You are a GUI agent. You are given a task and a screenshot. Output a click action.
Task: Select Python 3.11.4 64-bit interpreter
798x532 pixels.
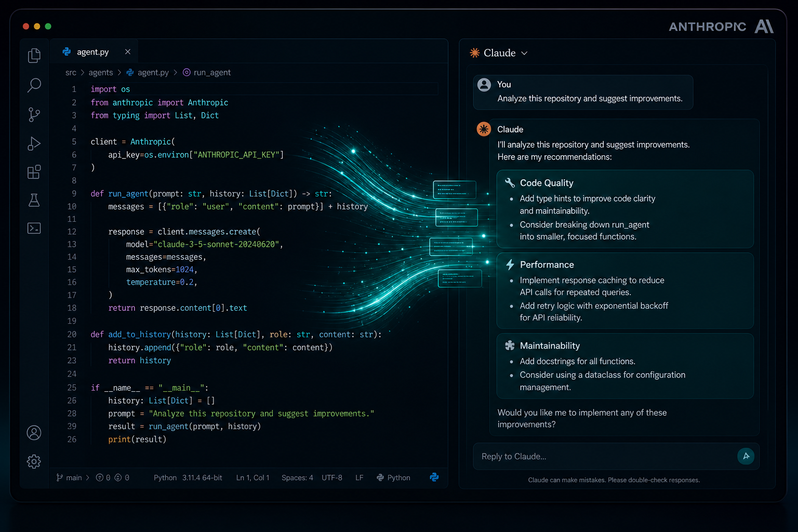click(188, 477)
